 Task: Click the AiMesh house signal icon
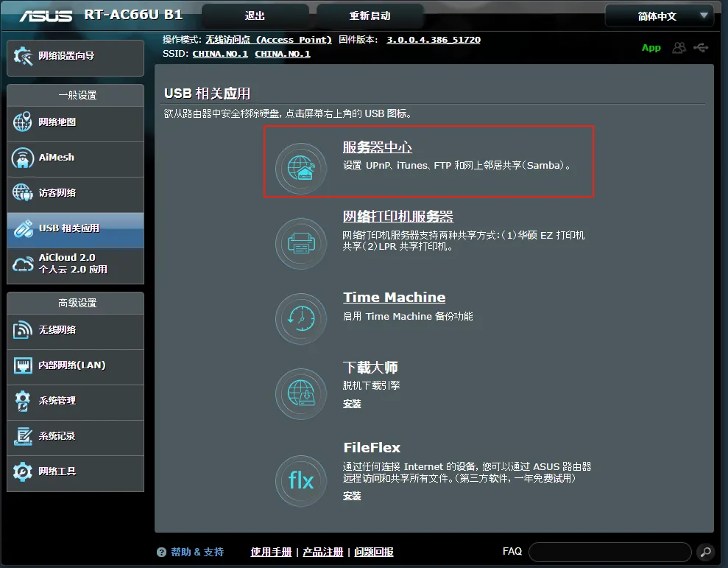[23, 158]
